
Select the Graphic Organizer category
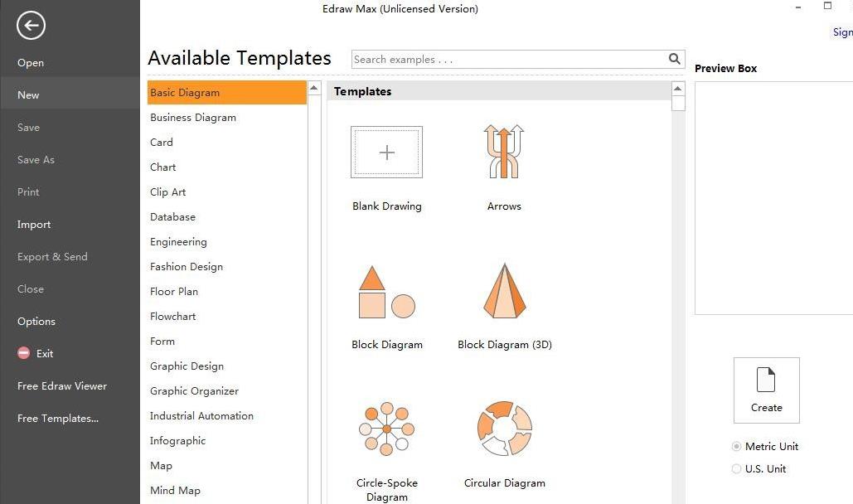point(194,390)
